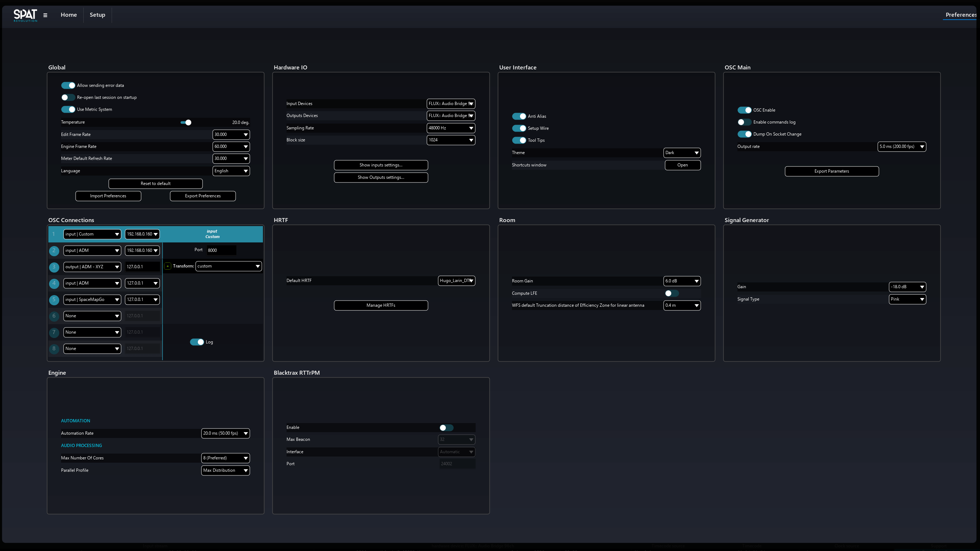The image size is (980, 551).
Task: Disable the Anti Alias switch
Action: 519,116
